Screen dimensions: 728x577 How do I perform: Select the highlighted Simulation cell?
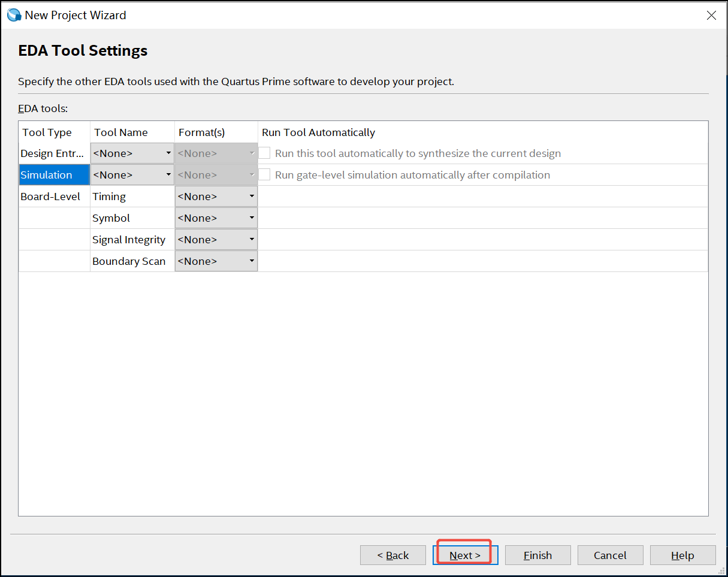[x=55, y=175]
